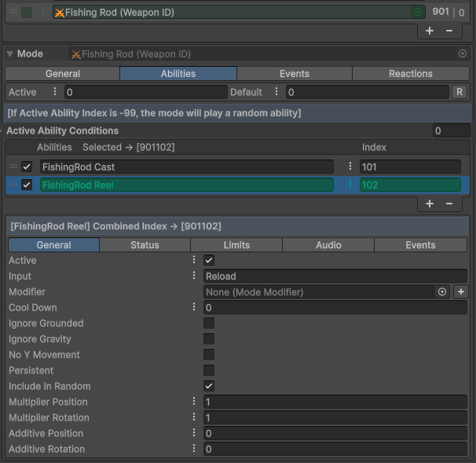Open the Audio tab
Viewport: 476px width, 463px height.
point(328,244)
